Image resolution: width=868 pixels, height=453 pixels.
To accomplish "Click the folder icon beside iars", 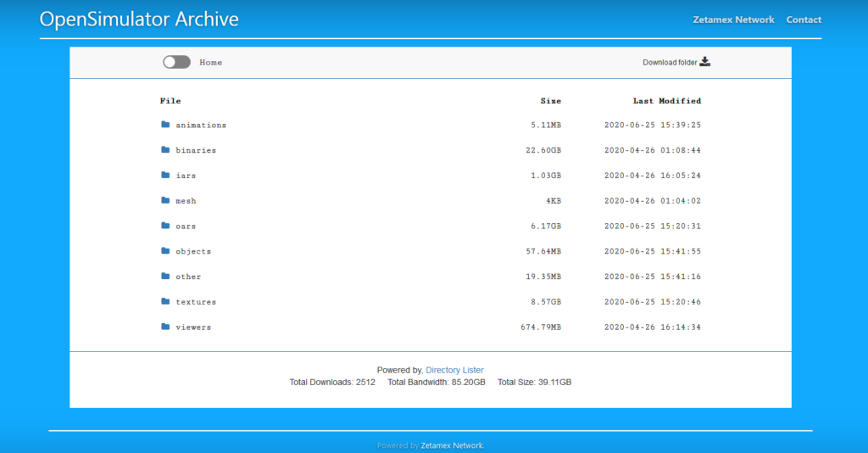I will [x=165, y=175].
